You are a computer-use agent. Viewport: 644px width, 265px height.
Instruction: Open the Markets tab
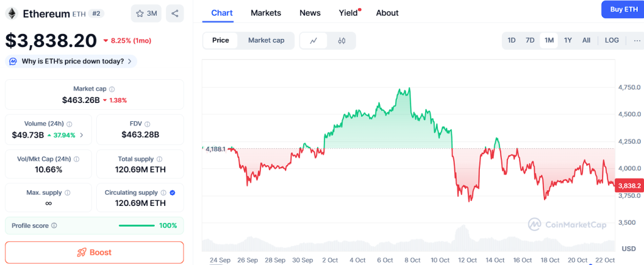(x=265, y=13)
